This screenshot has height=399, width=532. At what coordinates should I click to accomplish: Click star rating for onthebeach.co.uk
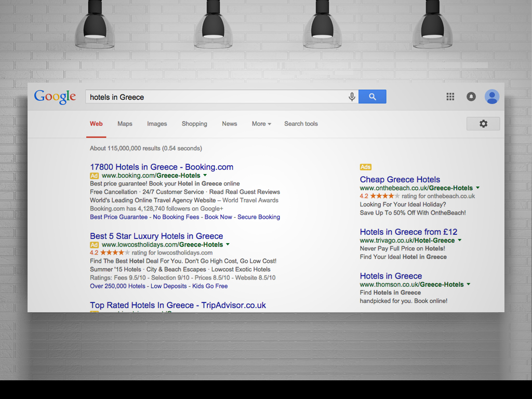click(385, 196)
